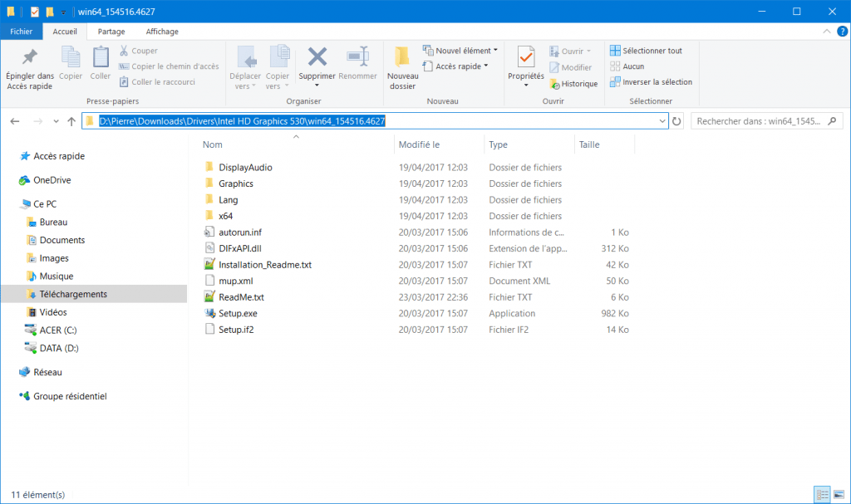This screenshot has width=851, height=504.
Task: Expand the address bar history dropdown
Action: 662,121
